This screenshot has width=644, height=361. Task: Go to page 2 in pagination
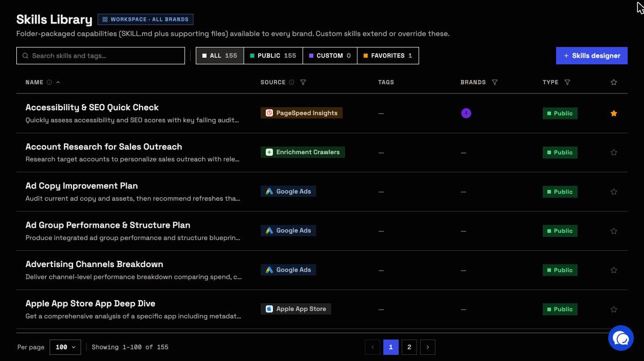(409, 347)
